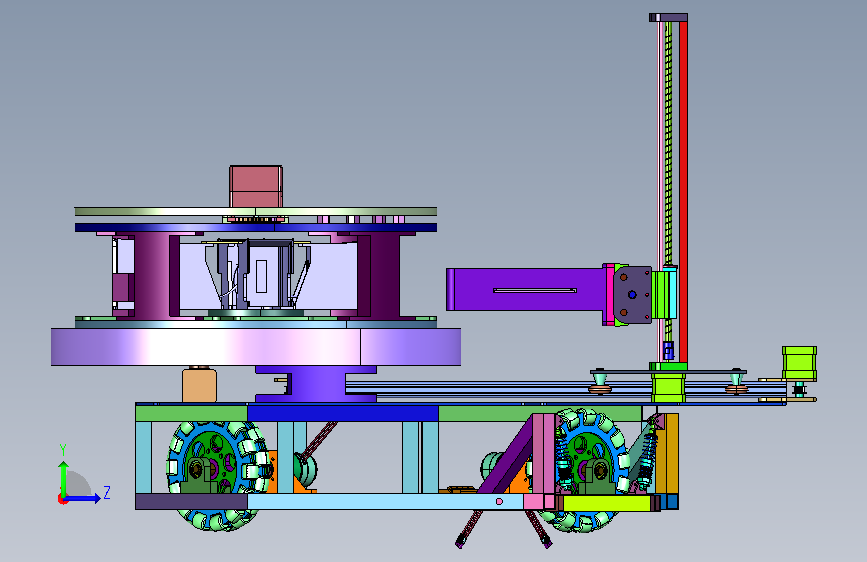
Task: Select the diagonal purple brace on chassis
Action: click(506, 455)
